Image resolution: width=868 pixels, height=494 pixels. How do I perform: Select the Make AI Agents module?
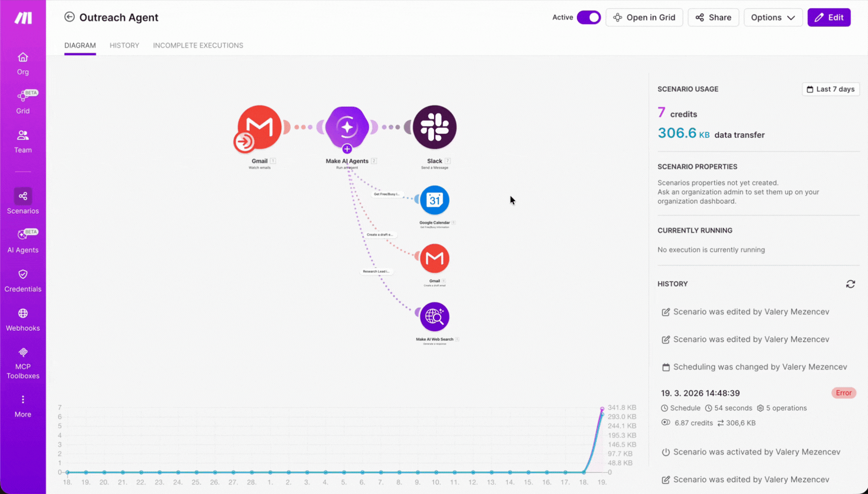click(x=347, y=127)
